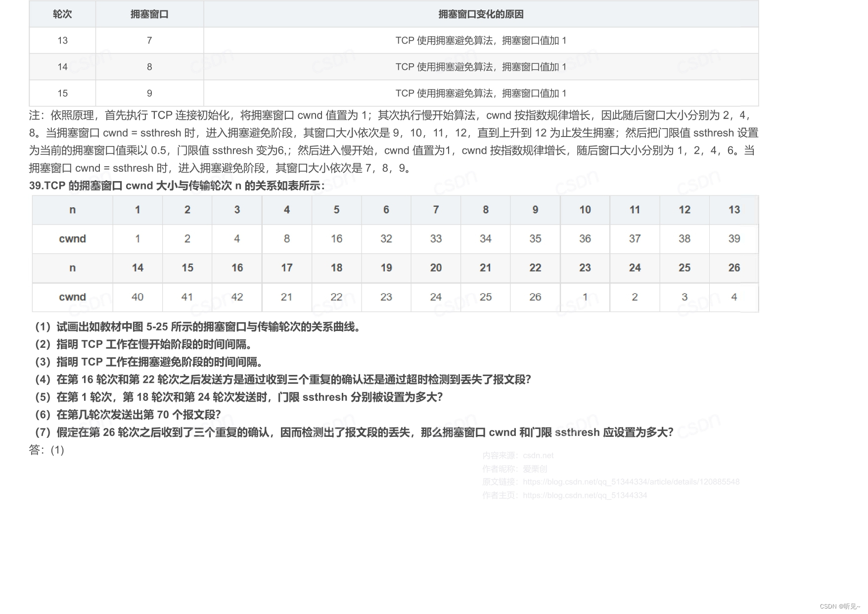Click cwnd value 36

585,238
